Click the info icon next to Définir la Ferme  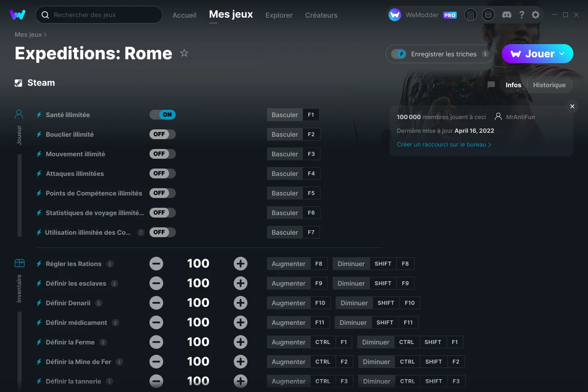point(103,342)
